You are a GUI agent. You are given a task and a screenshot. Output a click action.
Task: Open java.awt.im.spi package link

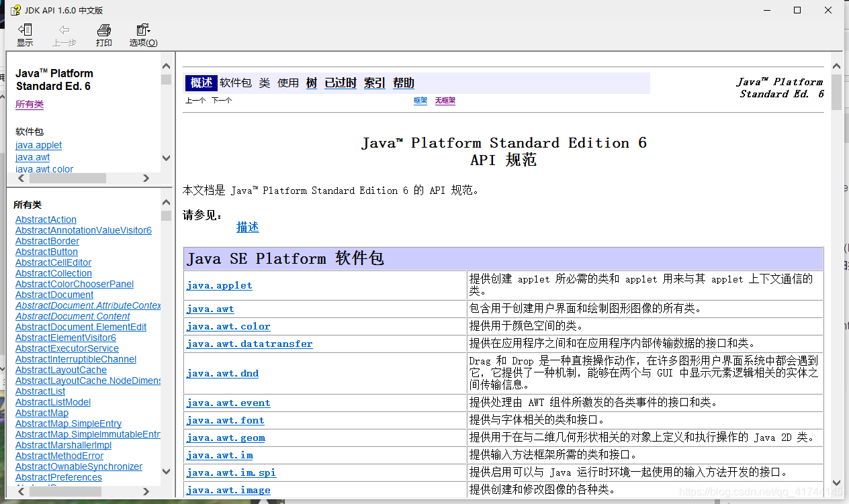[x=232, y=472]
